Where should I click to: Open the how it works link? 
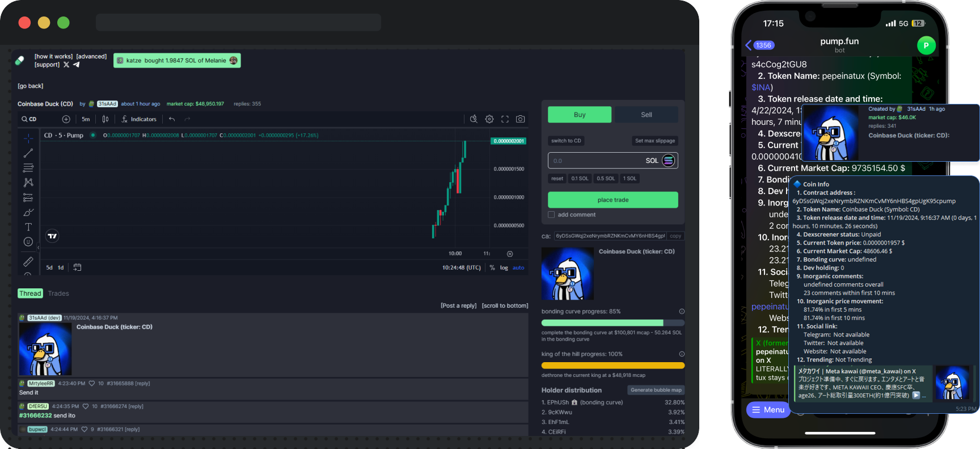[53, 57]
